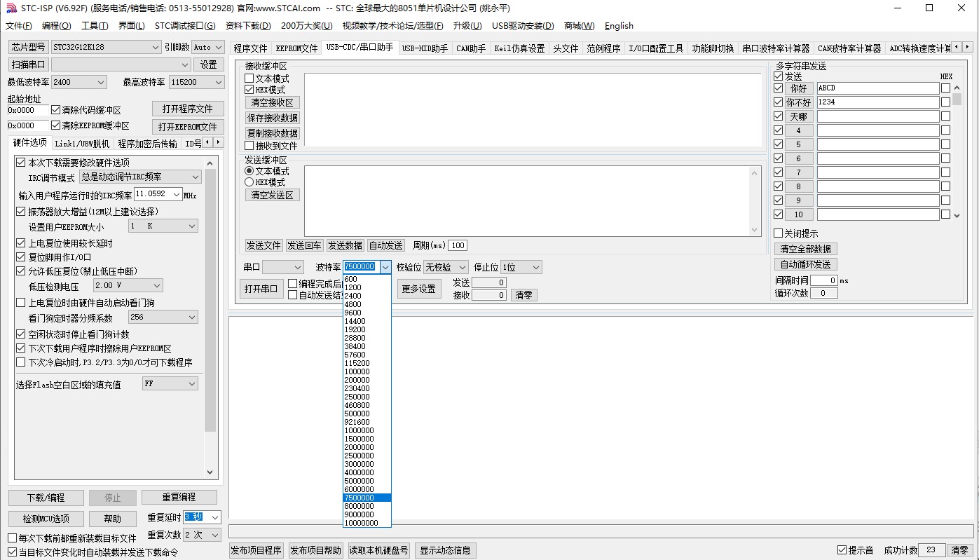Click 间隔时间 ms input field
This screenshot has width=979, height=560.
click(x=824, y=280)
